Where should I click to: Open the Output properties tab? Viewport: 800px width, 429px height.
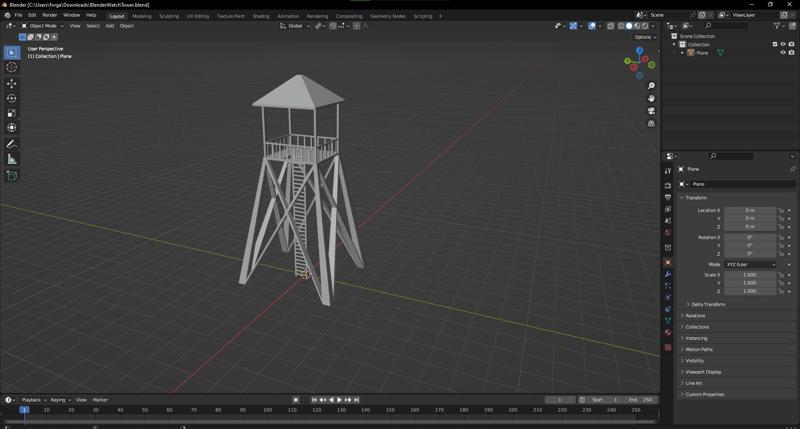(x=668, y=197)
